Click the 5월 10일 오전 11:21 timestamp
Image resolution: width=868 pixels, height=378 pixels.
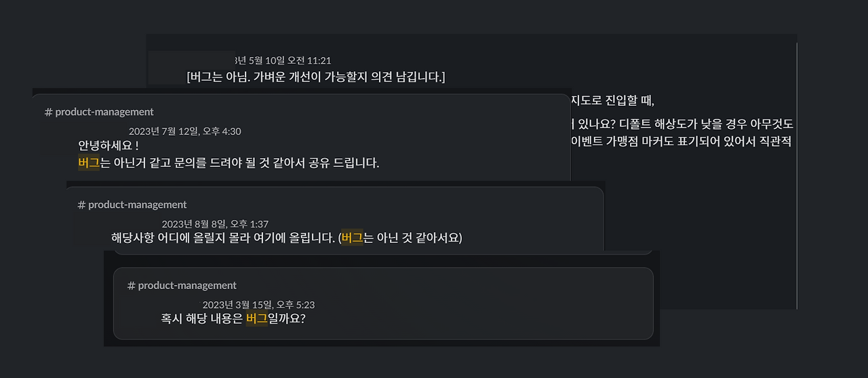click(x=283, y=61)
